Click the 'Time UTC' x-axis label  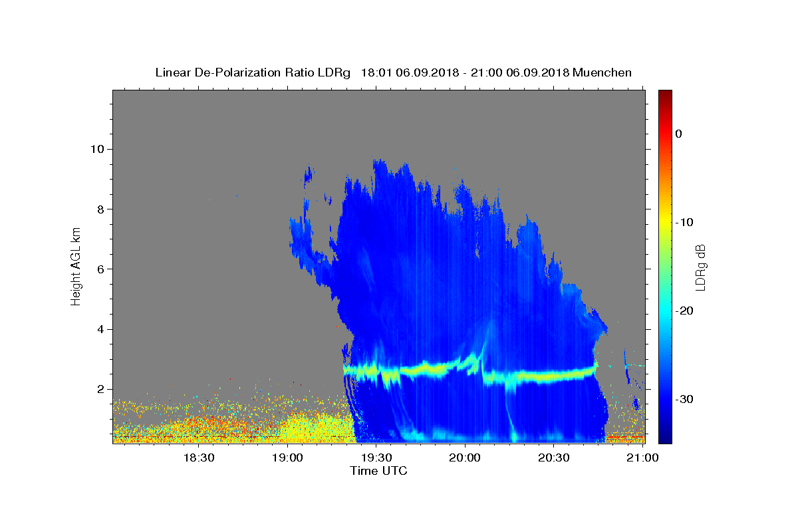click(378, 471)
